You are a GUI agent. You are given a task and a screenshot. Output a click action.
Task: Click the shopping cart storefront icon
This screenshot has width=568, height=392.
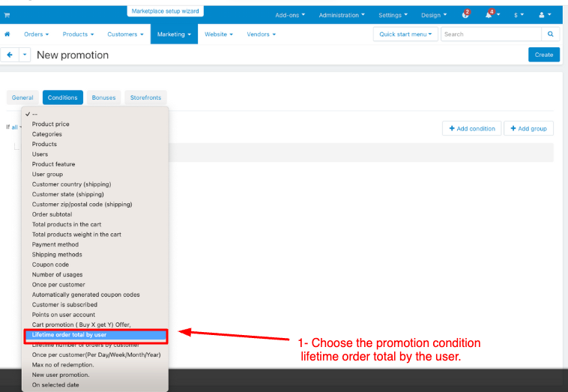point(7,15)
